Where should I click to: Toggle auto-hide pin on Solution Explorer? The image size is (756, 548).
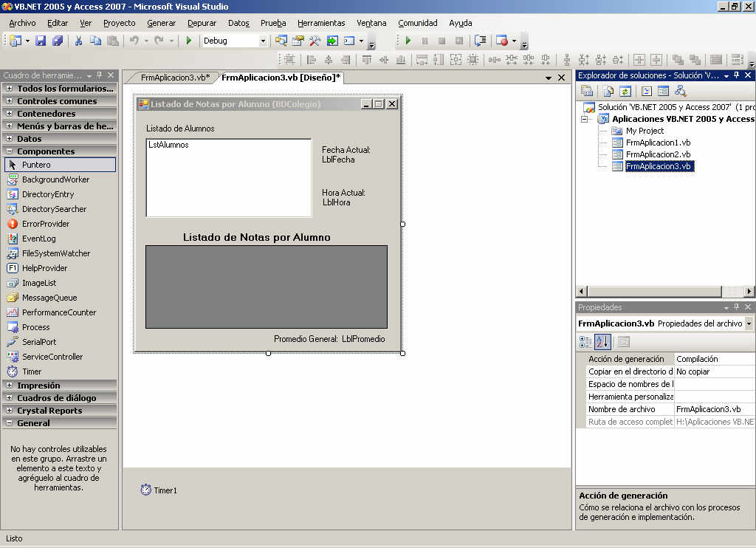coord(736,75)
